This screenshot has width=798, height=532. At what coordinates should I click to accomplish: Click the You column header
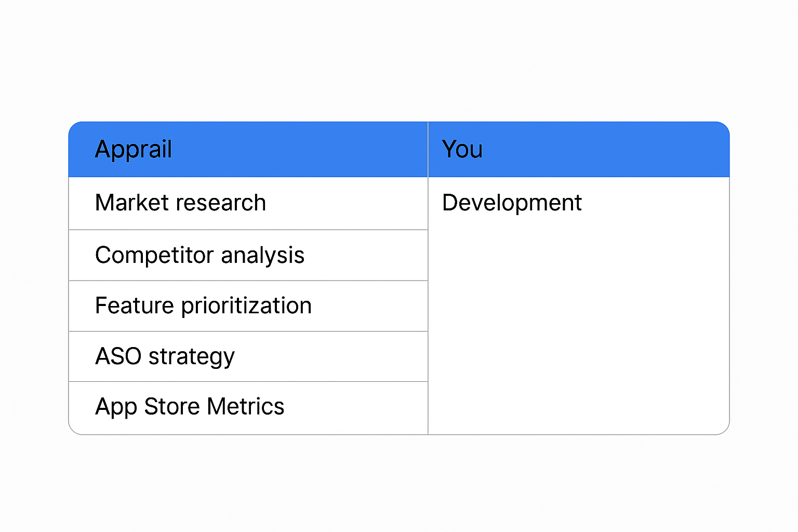[x=462, y=150]
